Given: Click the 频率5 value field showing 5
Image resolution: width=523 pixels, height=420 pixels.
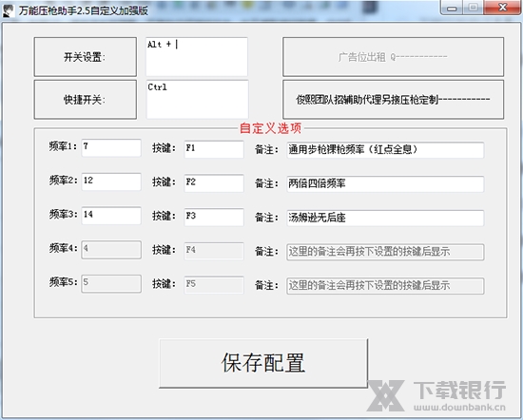Looking at the screenshot, I should point(111,284).
